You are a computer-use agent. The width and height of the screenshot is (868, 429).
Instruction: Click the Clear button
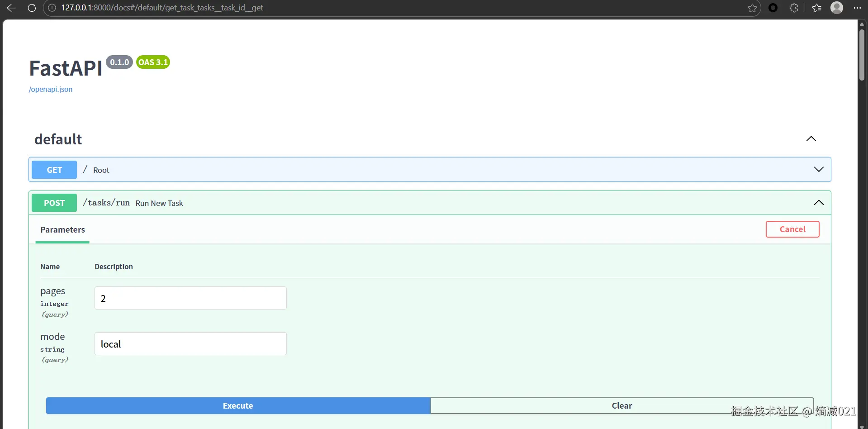[x=622, y=405]
